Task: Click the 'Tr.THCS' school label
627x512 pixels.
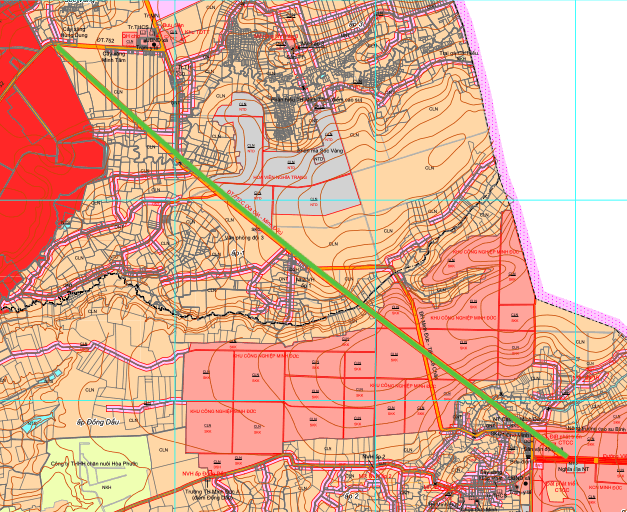Action: coord(138,27)
